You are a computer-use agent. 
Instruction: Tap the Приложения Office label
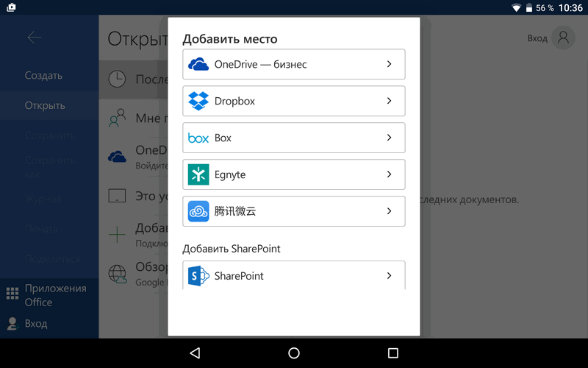pyautogui.click(x=56, y=295)
